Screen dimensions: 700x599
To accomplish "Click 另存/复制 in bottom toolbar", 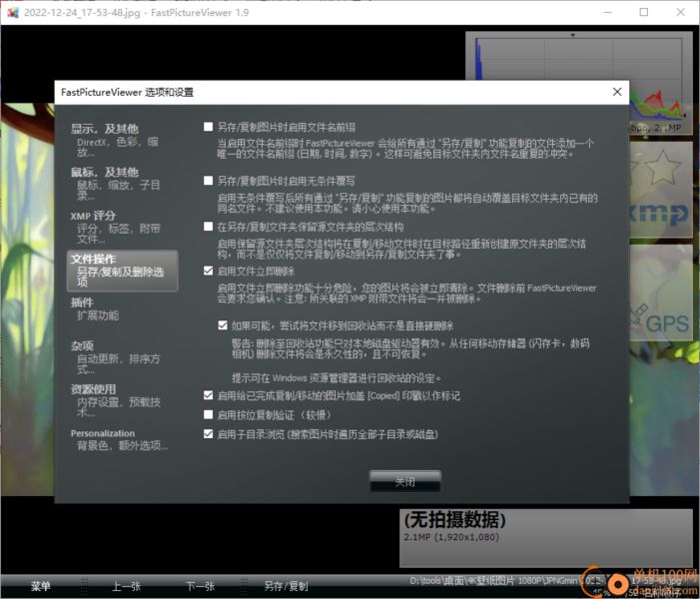I will [x=286, y=586].
